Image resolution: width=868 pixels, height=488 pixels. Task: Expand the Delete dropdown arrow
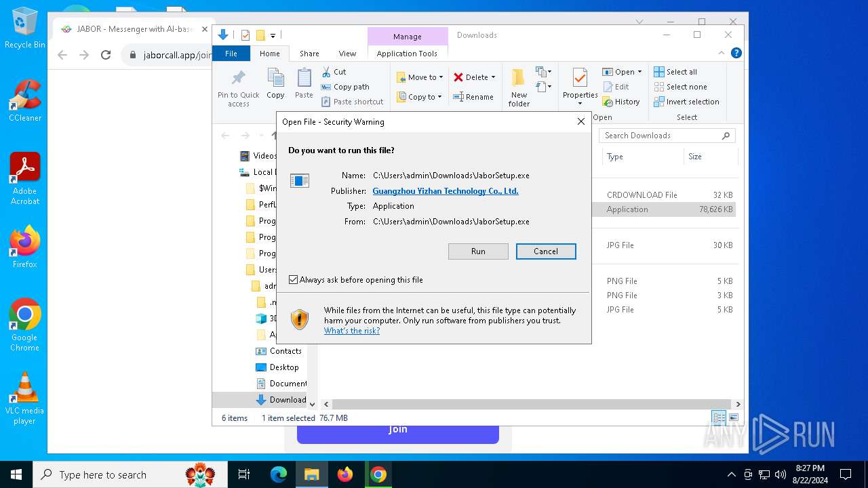(493, 77)
